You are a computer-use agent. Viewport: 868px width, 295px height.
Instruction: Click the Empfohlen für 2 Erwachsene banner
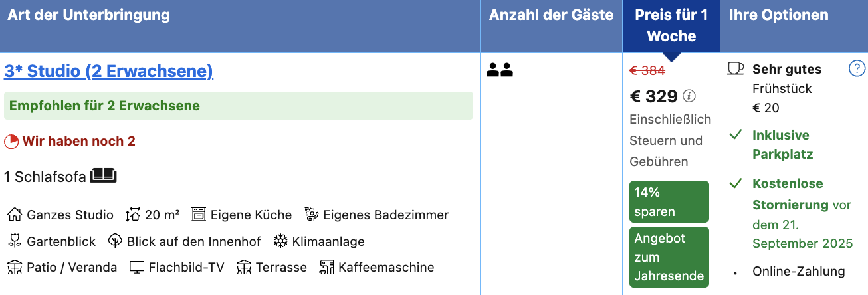pos(239,106)
